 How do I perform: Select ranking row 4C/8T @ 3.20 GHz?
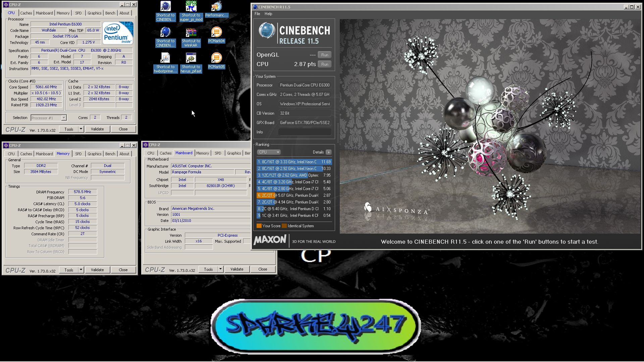tap(294, 182)
